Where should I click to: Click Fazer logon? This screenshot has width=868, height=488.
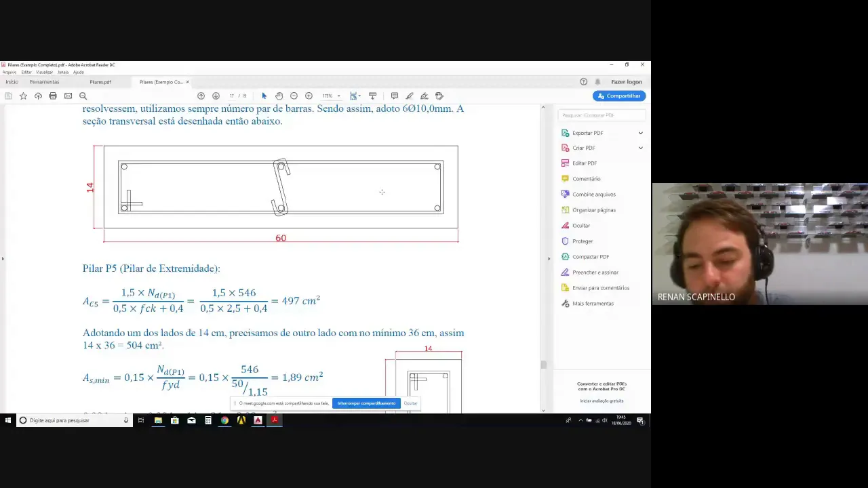pyautogui.click(x=627, y=82)
